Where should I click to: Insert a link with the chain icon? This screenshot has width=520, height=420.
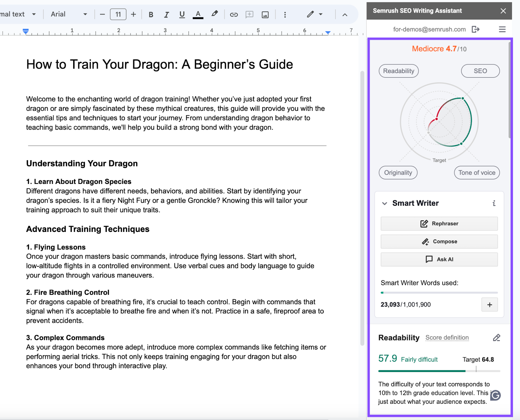pos(234,15)
